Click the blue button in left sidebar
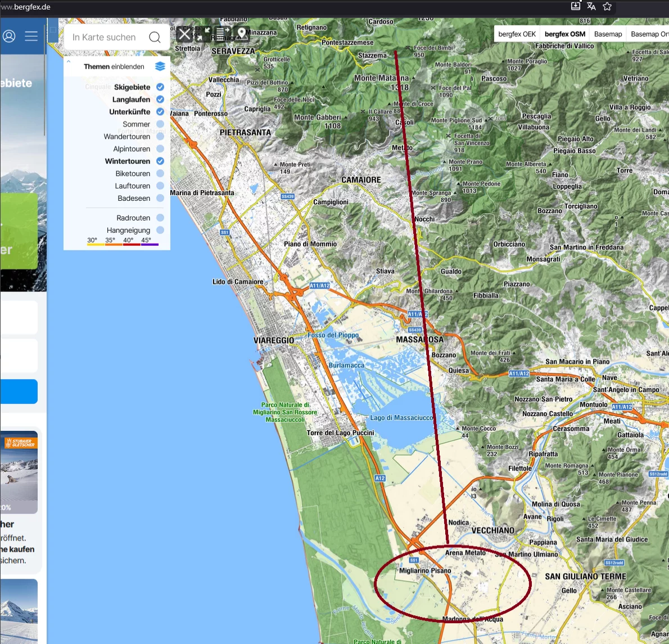 pos(19,391)
